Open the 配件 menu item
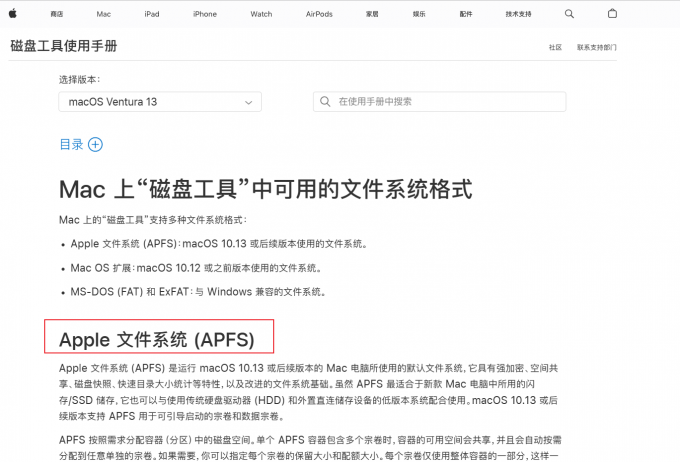The image size is (680, 462). (x=466, y=14)
